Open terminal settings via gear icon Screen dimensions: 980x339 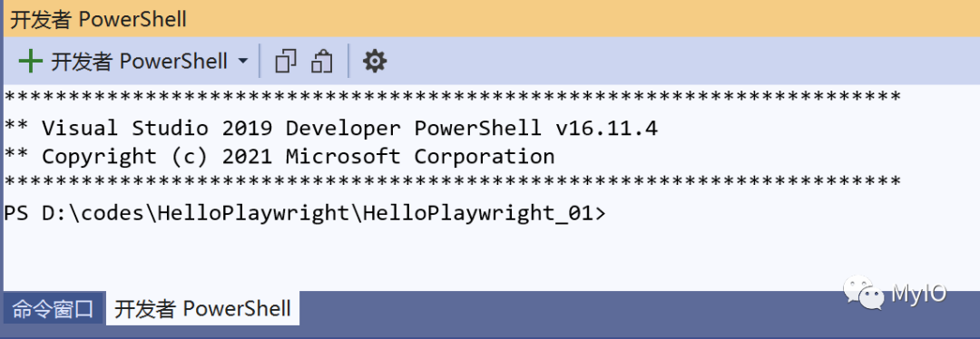[x=375, y=61]
